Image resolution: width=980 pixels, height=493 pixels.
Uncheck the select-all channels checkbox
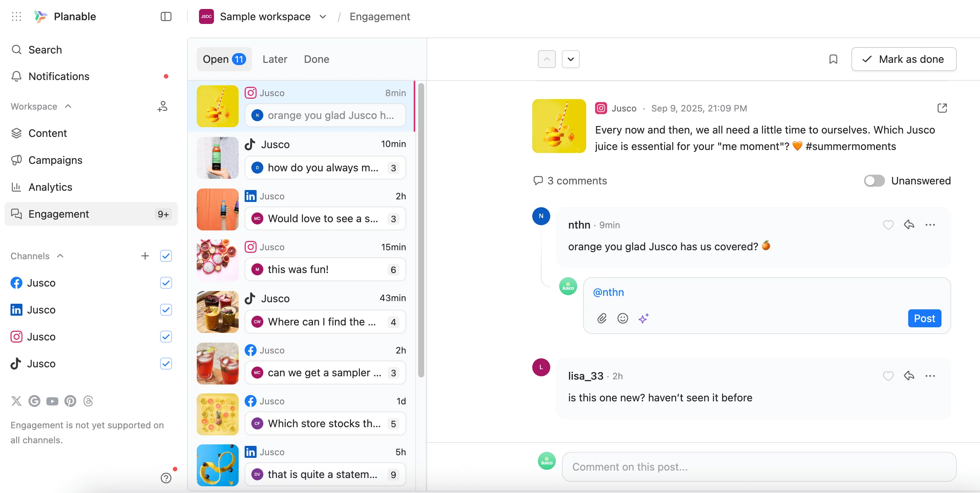click(x=166, y=255)
